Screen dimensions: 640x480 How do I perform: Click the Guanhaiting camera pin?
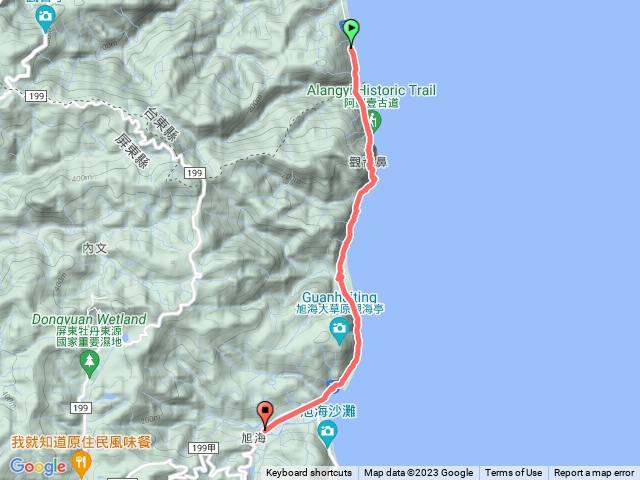(x=340, y=331)
